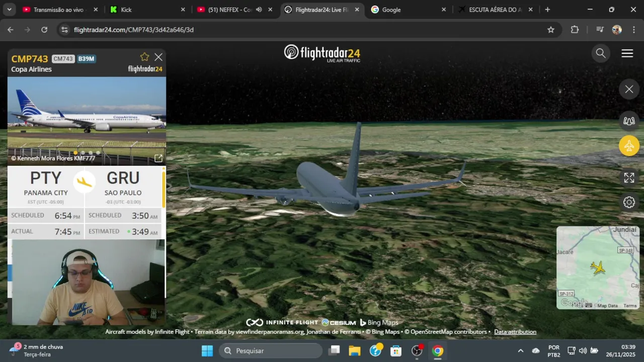Click the Chrome taskbar icon
Viewport: 644px width, 362px height.
click(x=438, y=350)
